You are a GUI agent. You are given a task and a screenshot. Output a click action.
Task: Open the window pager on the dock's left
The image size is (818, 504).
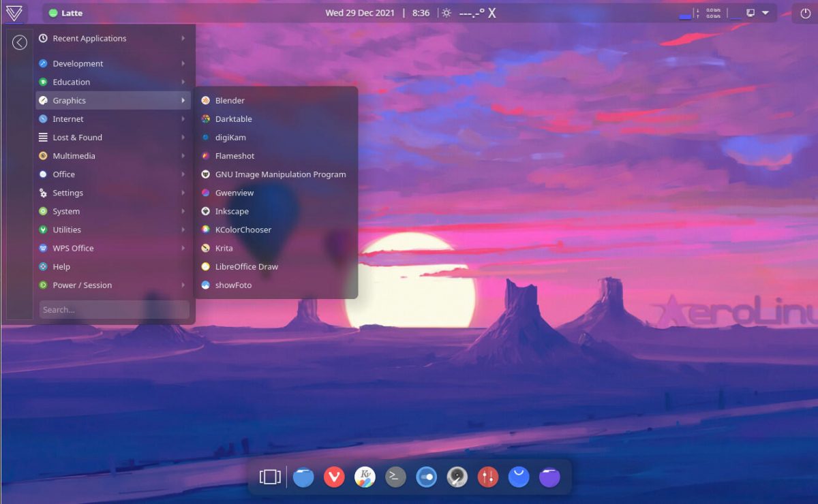click(269, 477)
